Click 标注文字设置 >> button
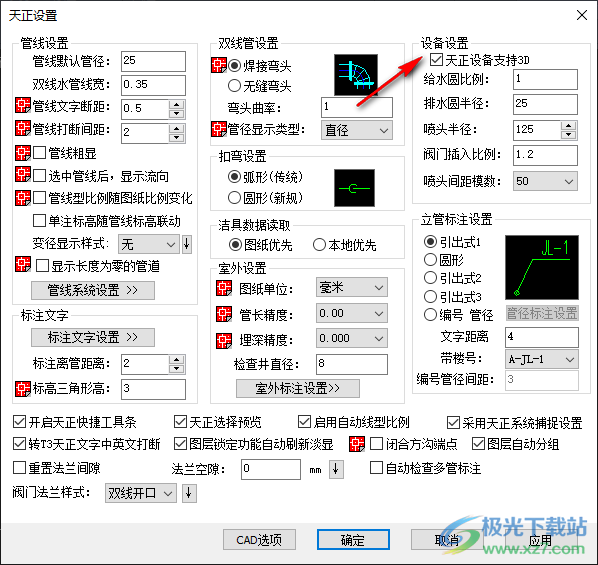The height and width of the screenshot is (565, 598). click(x=93, y=338)
